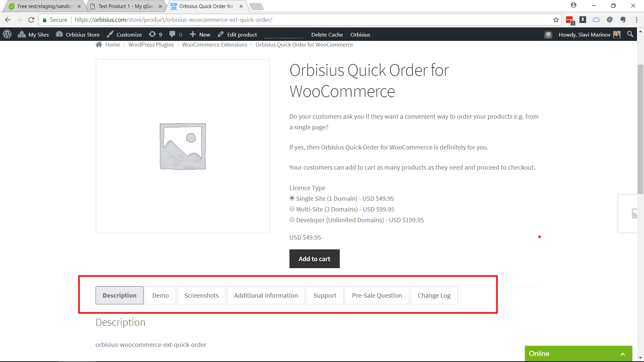The width and height of the screenshot is (644, 362).
Task: Close the Orbisius Quick Order tab
Action: (241, 6)
